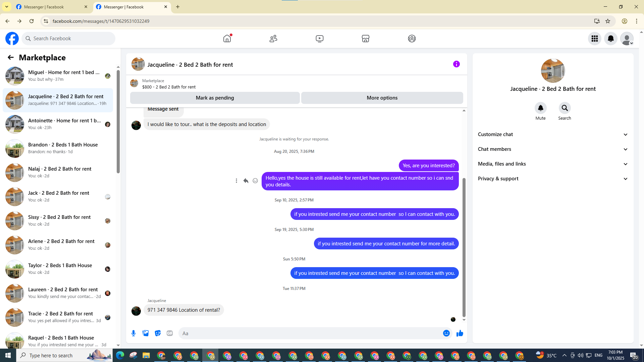
Task: Open the notifications bell
Action: [611, 39]
